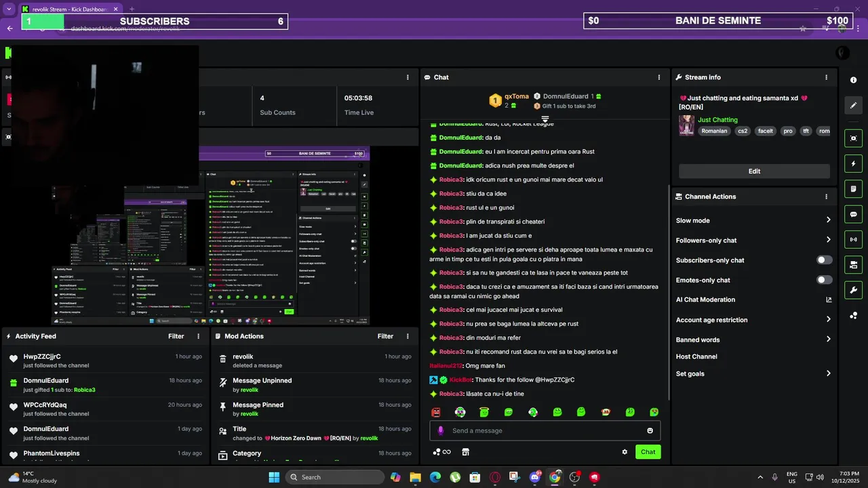Open the shop icon below message box
868x488 pixels.
(x=465, y=452)
